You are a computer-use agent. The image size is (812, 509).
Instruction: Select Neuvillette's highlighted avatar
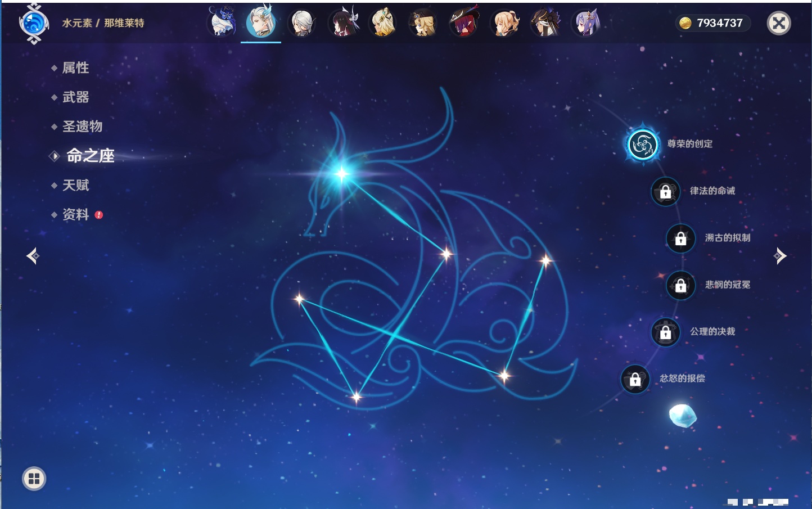click(261, 22)
